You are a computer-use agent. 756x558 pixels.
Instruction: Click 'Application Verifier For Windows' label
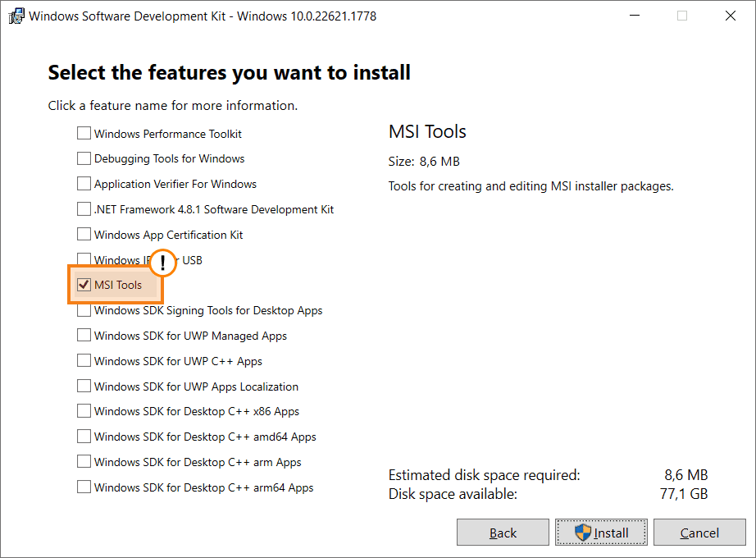[x=175, y=184]
